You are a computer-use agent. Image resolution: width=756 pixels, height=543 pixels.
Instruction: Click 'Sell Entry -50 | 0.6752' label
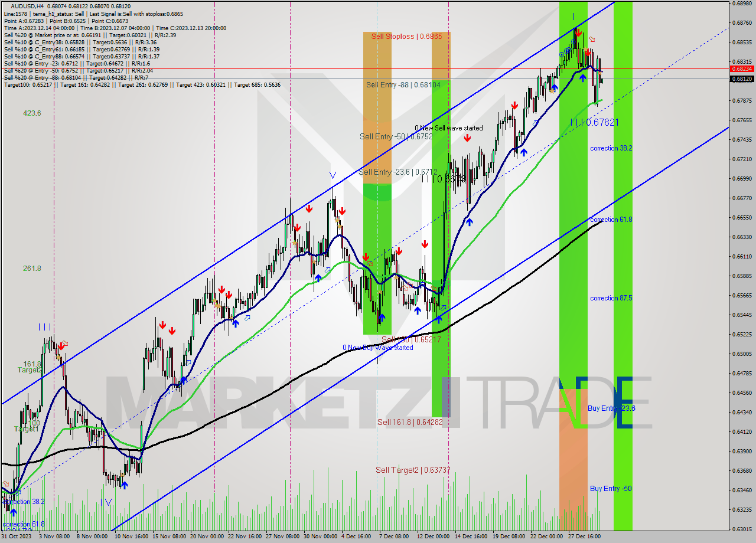pos(396,136)
